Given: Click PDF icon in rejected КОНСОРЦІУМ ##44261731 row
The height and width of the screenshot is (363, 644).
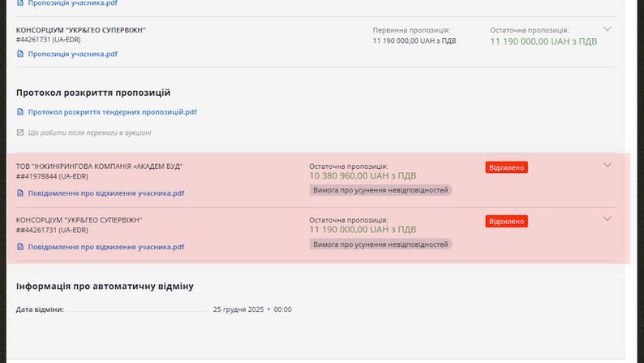Looking at the screenshot, I should coord(20,247).
